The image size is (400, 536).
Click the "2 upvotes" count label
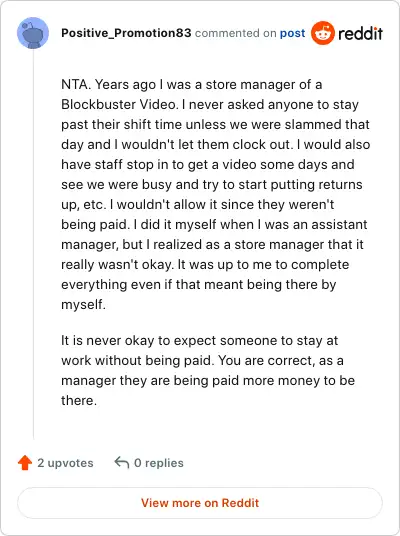click(x=65, y=463)
